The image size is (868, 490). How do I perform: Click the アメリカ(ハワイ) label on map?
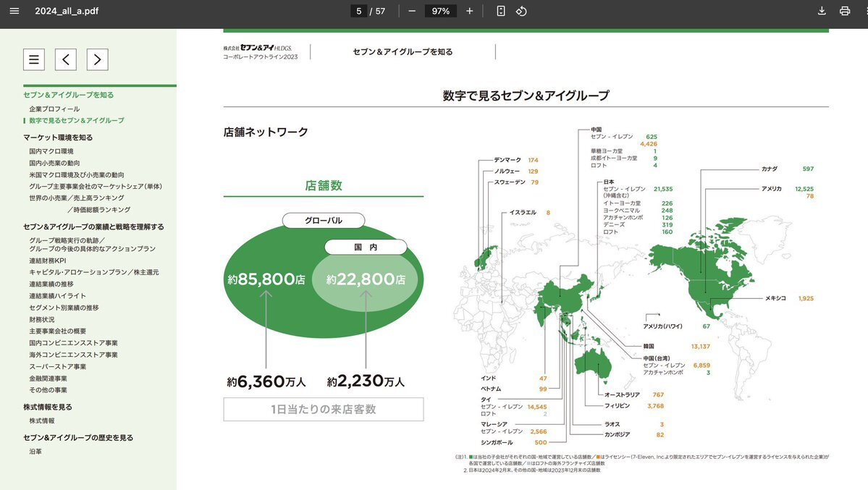[x=662, y=326]
